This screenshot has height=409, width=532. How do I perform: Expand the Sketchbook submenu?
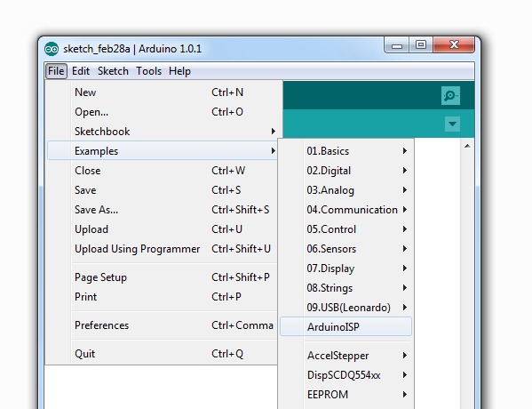point(163,132)
